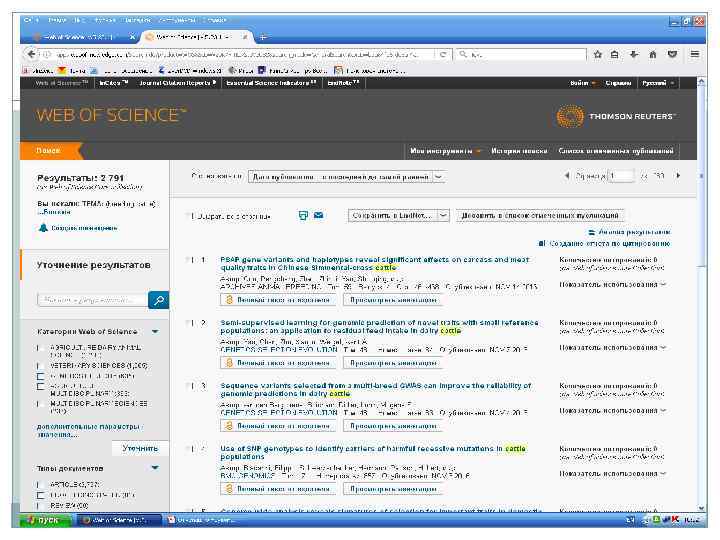Bookmark this page with the star icon
This screenshot has height=540, width=720.
point(597,54)
